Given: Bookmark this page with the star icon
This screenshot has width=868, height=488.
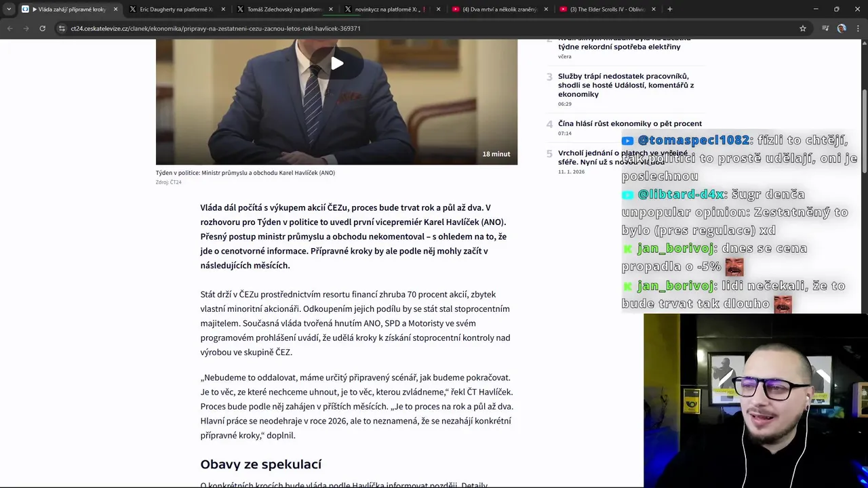Looking at the screenshot, I should pyautogui.click(x=803, y=28).
